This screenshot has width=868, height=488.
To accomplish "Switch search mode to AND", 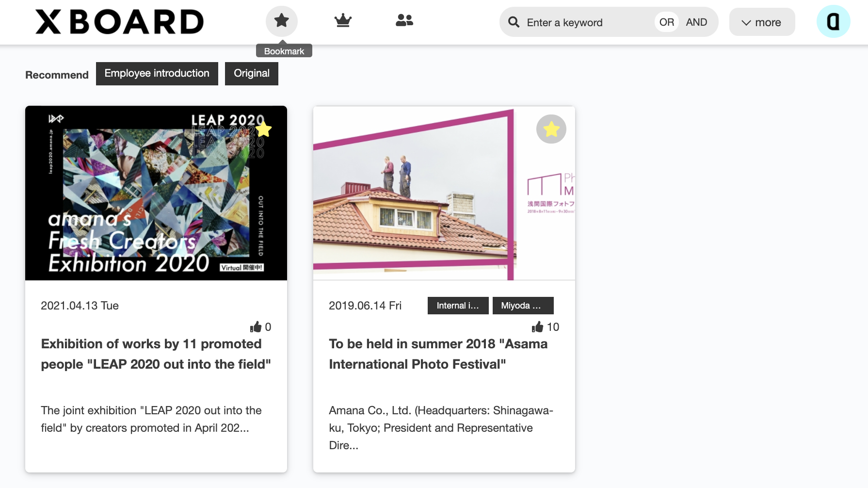I will tap(696, 22).
